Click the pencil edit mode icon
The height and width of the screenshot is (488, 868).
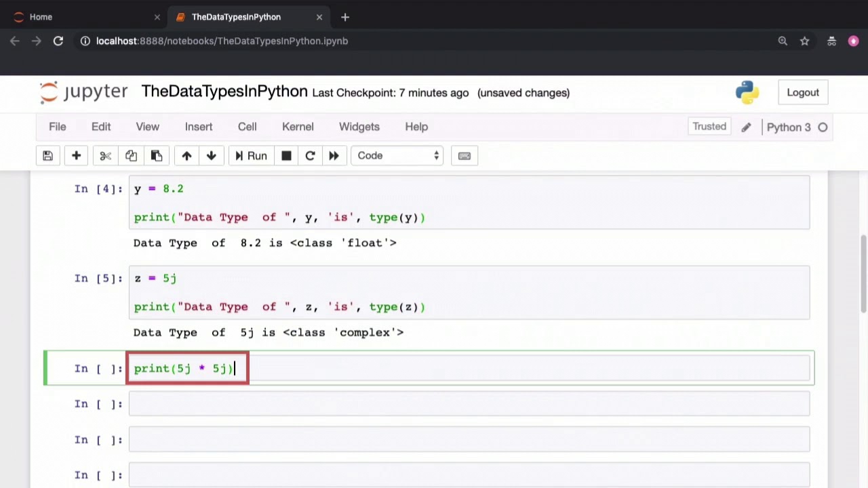[x=746, y=127]
